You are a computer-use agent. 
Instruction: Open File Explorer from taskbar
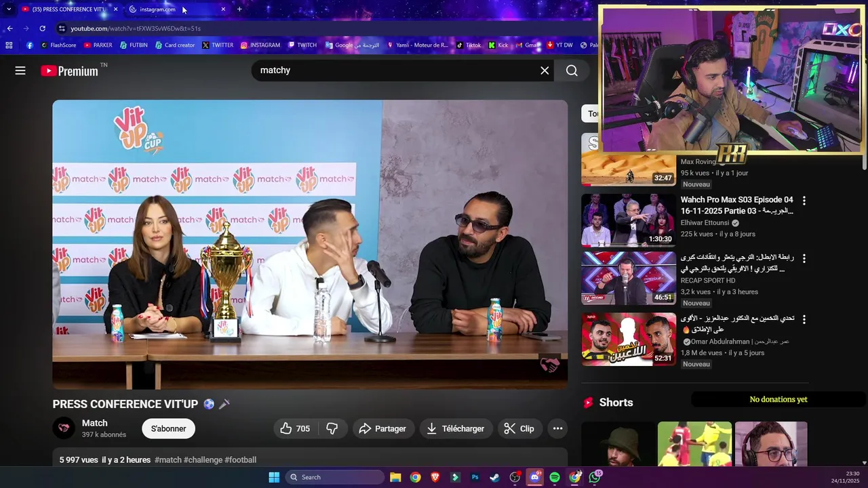pos(395,477)
